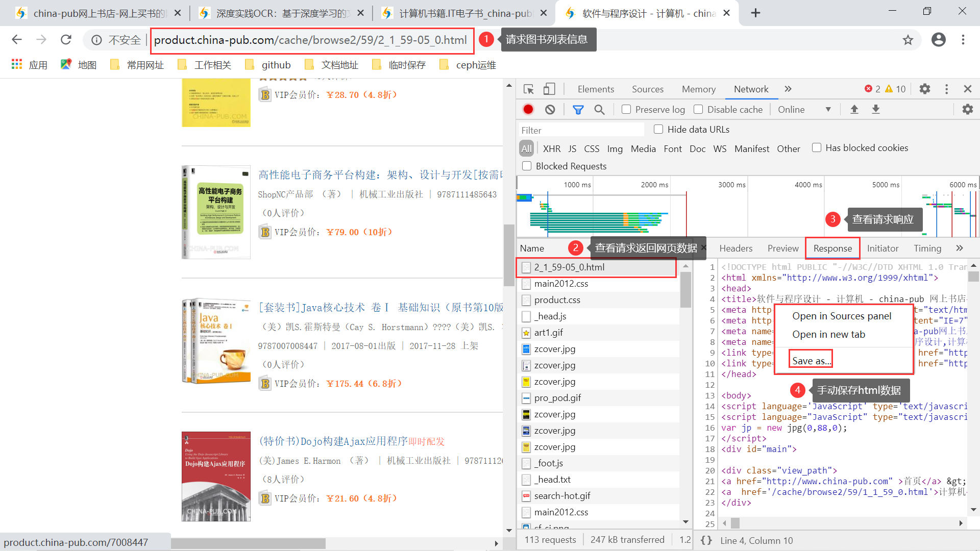Image resolution: width=980 pixels, height=551 pixels.
Task: Toggle the network filter funnel
Action: tap(578, 109)
